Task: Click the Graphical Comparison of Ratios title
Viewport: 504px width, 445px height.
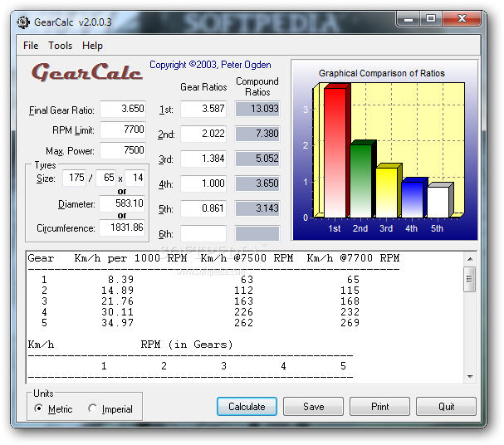Action: point(382,73)
